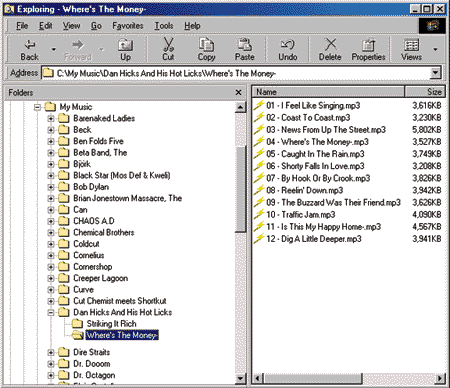
Task: Click the icon of 10 - Traffic Jam.mp3
Action: 259,215
